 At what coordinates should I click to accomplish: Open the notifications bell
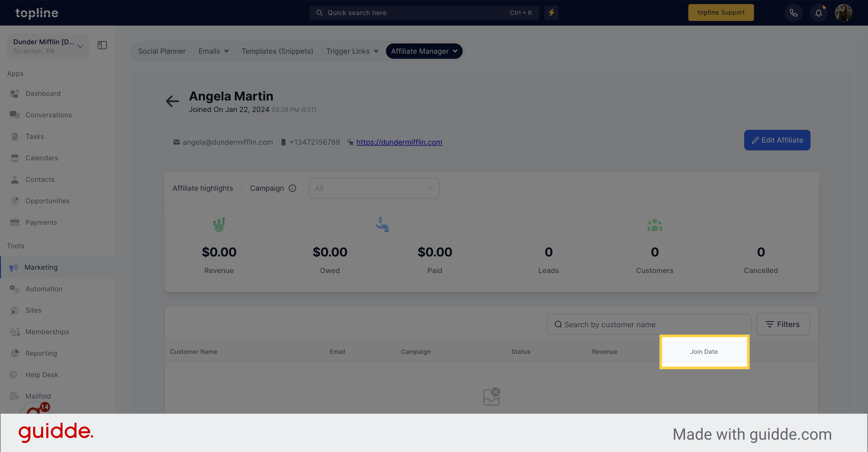tap(818, 13)
